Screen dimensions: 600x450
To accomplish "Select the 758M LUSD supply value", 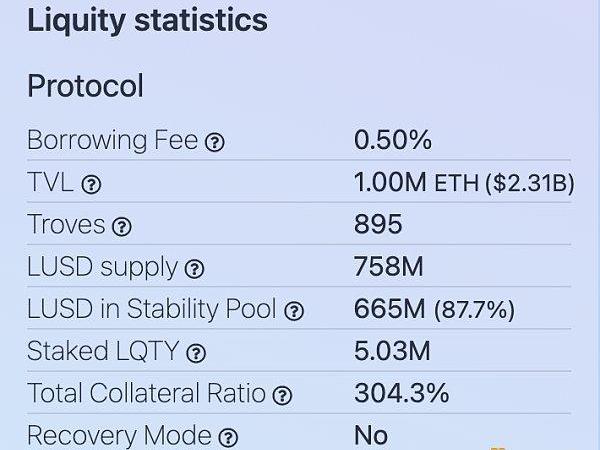I will 388,267.
